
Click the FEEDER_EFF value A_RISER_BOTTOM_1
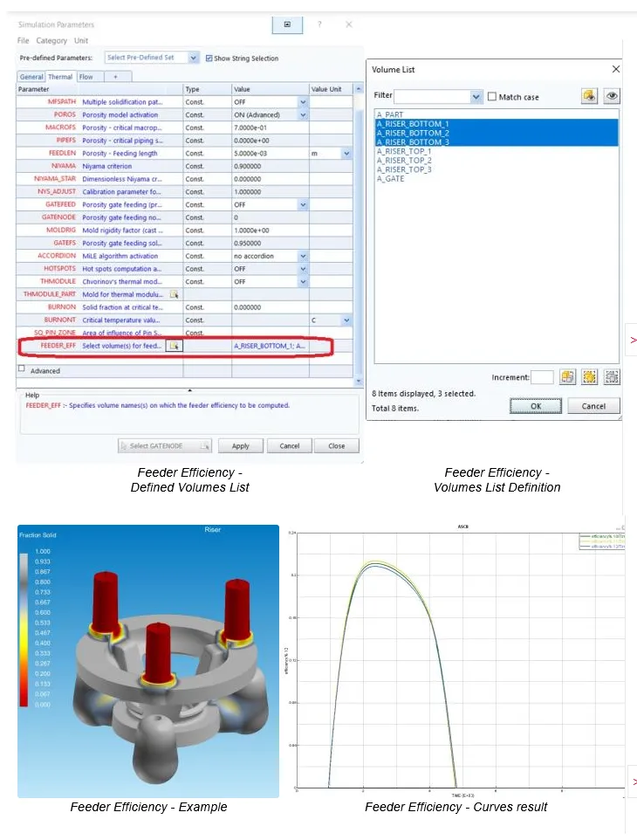[270, 346]
